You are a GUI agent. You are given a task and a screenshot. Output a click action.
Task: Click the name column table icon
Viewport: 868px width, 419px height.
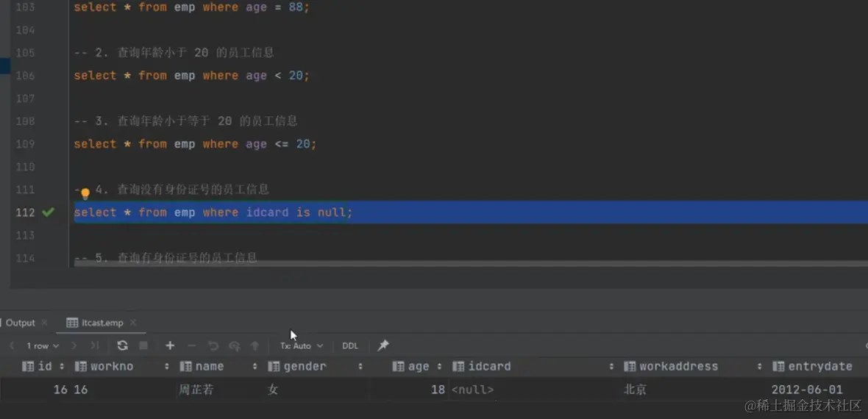185,366
